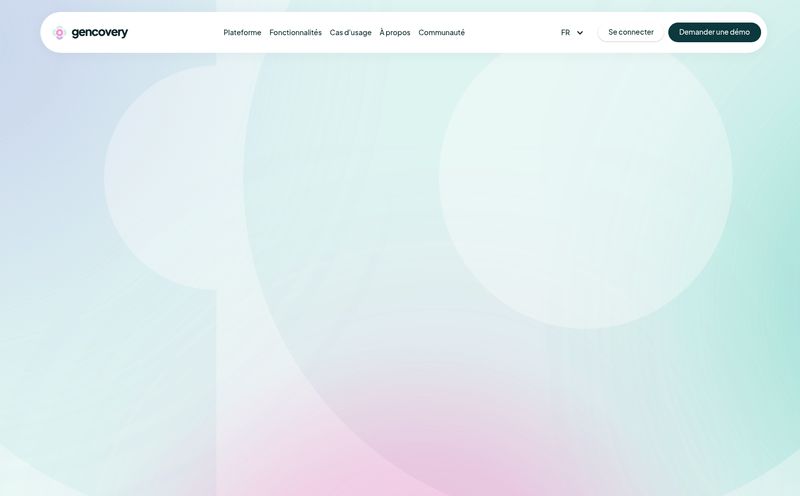Go to homepage via gencovery wordmark
Image resolution: width=800 pixels, height=496 pixels.
click(x=99, y=32)
